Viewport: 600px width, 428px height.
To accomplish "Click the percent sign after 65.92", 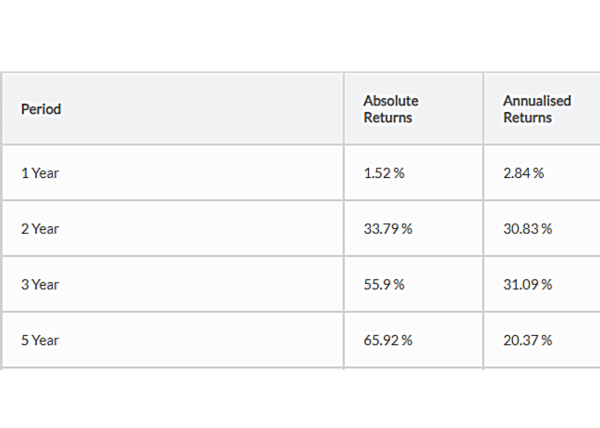I will click(407, 341).
